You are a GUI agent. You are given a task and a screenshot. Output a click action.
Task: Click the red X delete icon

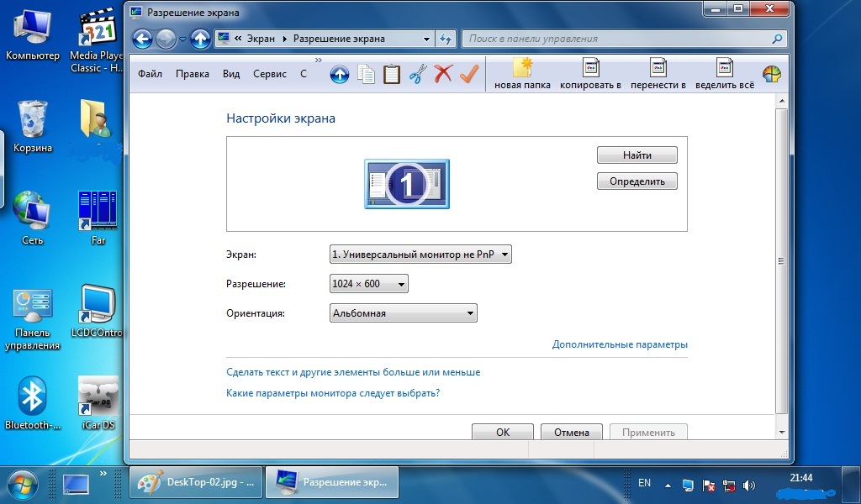[x=443, y=74]
